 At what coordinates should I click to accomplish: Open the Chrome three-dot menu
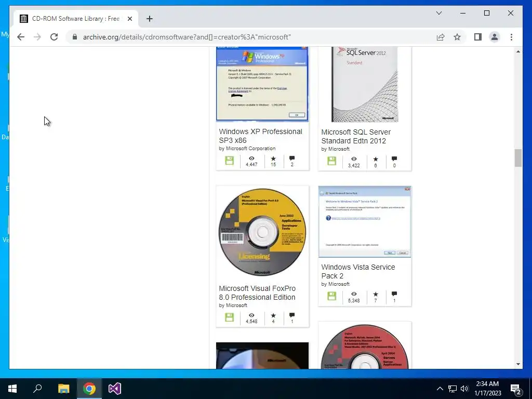(511, 37)
